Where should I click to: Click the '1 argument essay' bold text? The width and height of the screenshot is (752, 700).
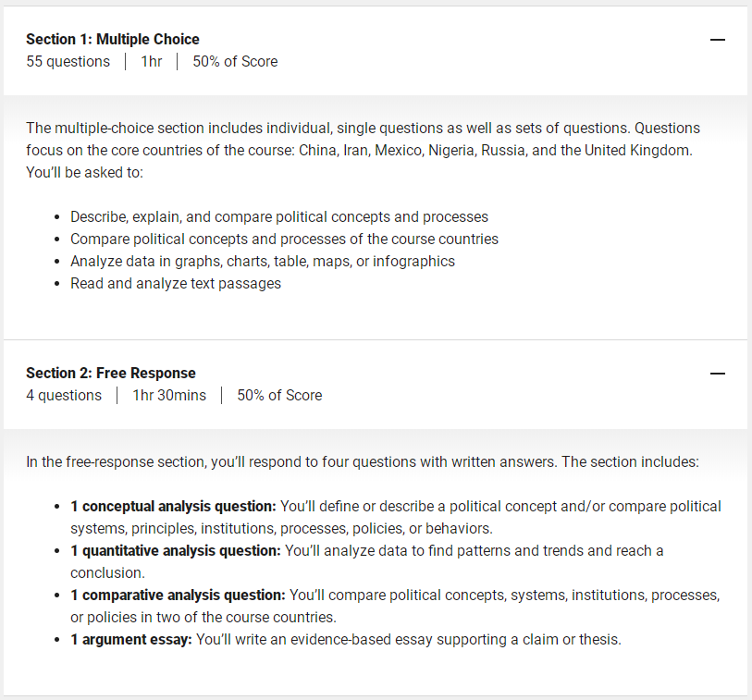click(131, 640)
